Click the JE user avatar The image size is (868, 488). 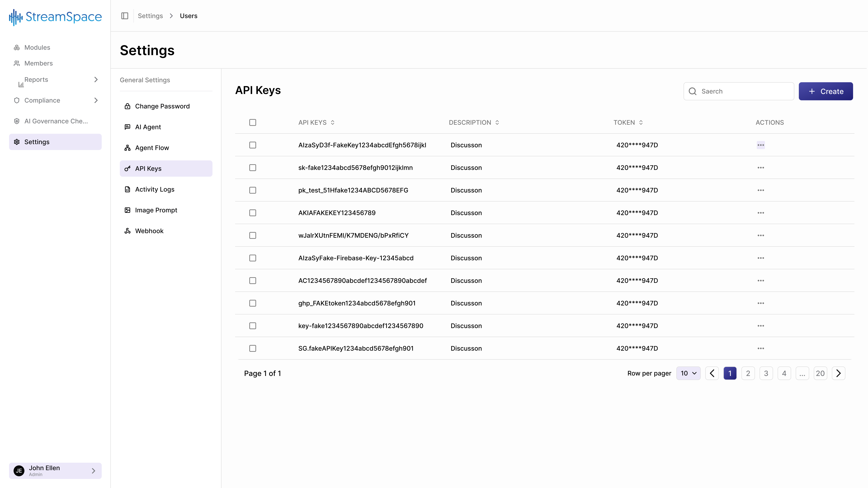tap(19, 471)
